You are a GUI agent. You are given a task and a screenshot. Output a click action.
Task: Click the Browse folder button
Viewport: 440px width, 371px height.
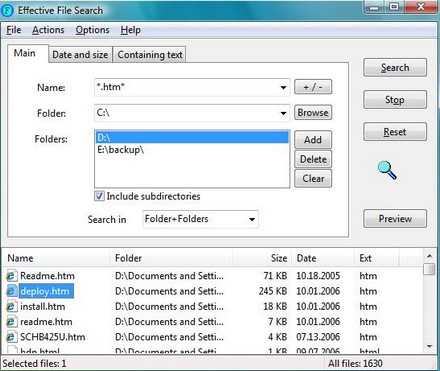313,113
